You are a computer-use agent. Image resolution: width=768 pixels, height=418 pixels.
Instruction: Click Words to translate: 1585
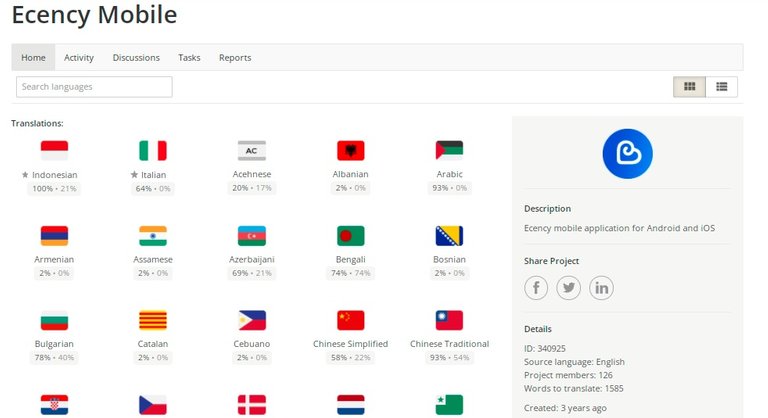(574, 389)
